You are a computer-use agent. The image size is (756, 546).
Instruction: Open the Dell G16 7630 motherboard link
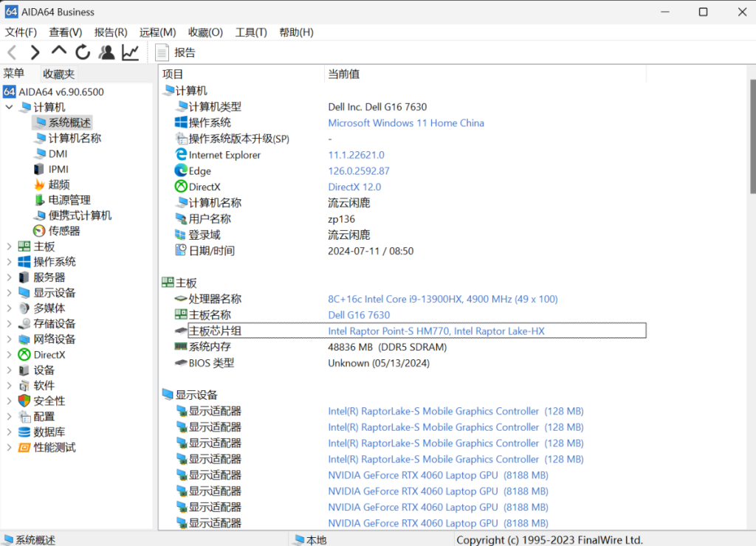coord(359,315)
